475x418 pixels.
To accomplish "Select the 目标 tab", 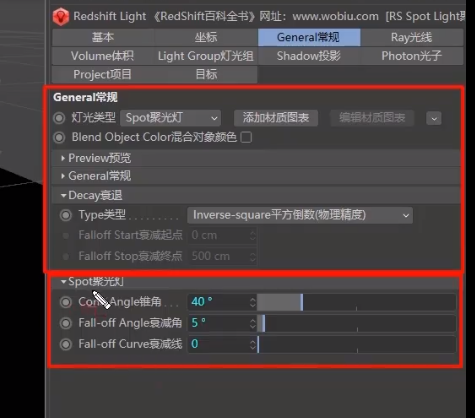I will [x=206, y=74].
